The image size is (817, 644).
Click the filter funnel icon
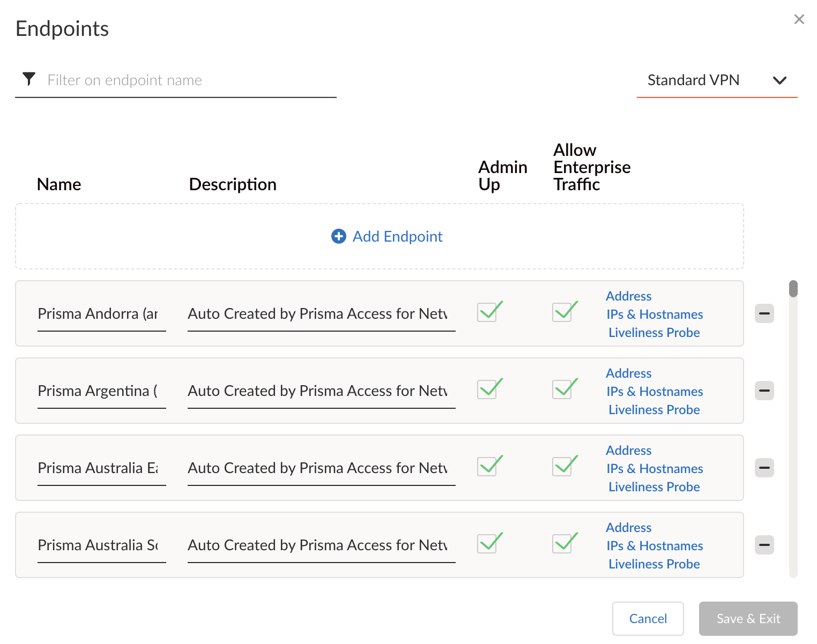[x=29, y=79]
